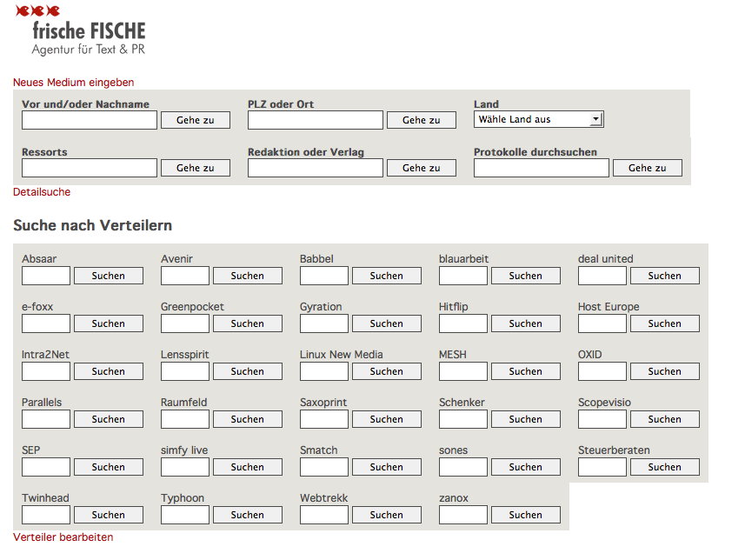Open the Verteiler bearbeiten link
745x560 pixels.
tap(63, 537)
